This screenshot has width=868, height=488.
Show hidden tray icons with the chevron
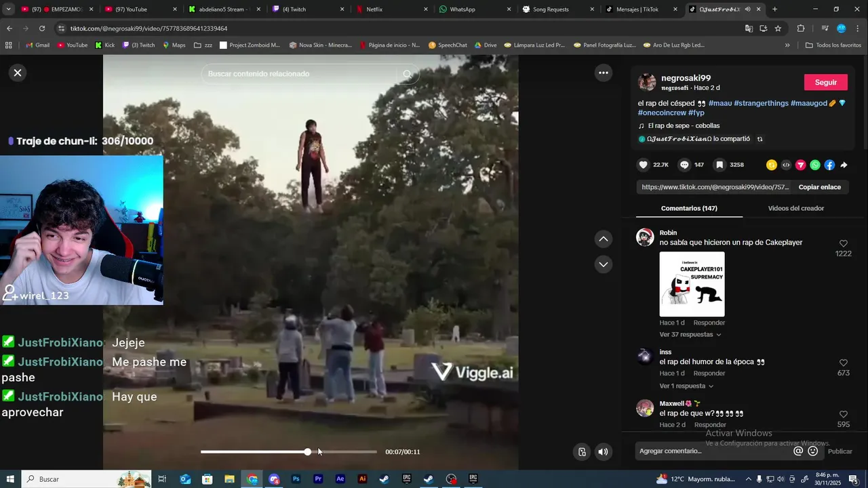point(747,479)
